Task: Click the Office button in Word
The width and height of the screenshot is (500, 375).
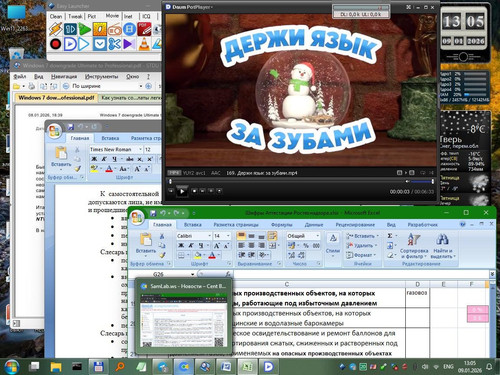Action: tap(54, 131)
